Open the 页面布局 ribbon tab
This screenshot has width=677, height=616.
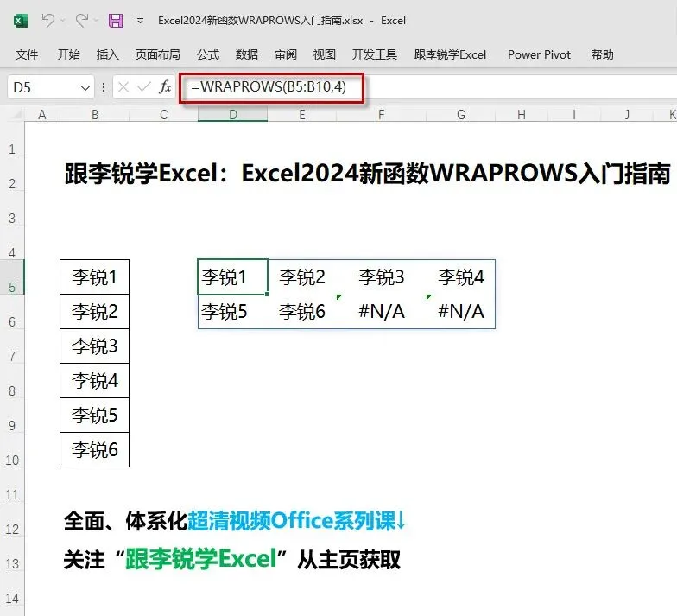point(157,54)
